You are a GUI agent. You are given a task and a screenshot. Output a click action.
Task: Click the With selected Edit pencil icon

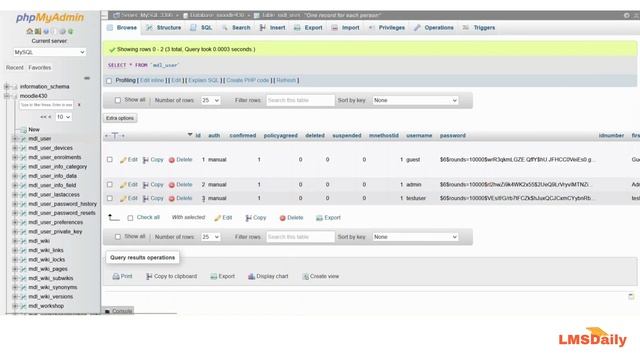(218, 218)
